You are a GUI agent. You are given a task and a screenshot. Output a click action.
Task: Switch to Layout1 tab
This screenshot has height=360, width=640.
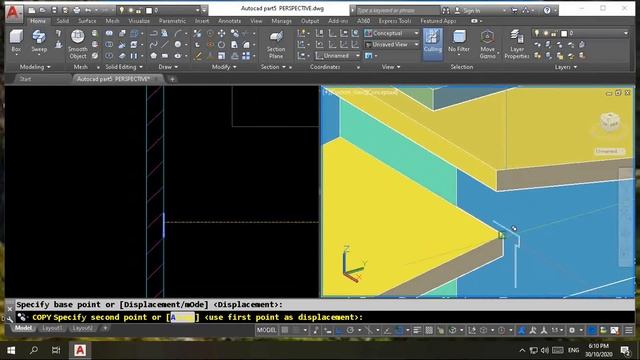coord(52,328)
